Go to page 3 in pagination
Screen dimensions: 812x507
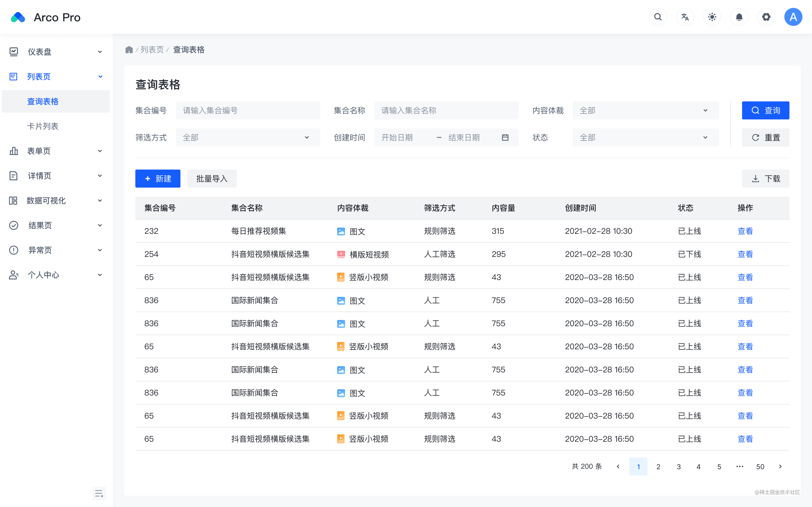678,466
